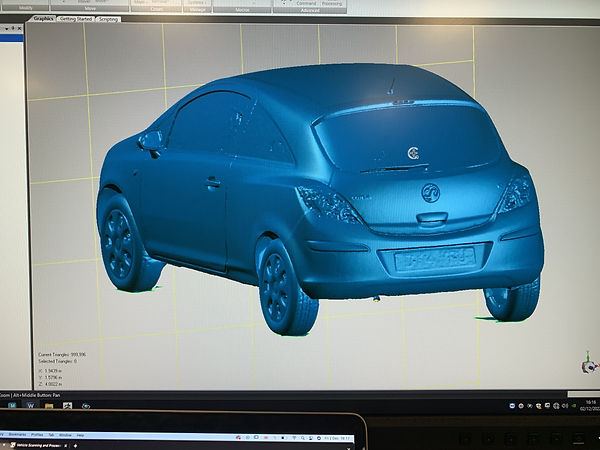The height and width of the screenshot is (450, 600).
Task: Select the Vehicle Scanning browser tab on laptop
Action: (x=38, y=445)
